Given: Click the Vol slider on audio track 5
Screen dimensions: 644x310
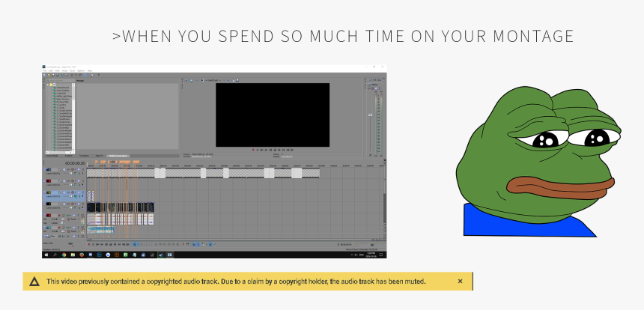Looking at the screenshot, I should (x=62, y=219).
